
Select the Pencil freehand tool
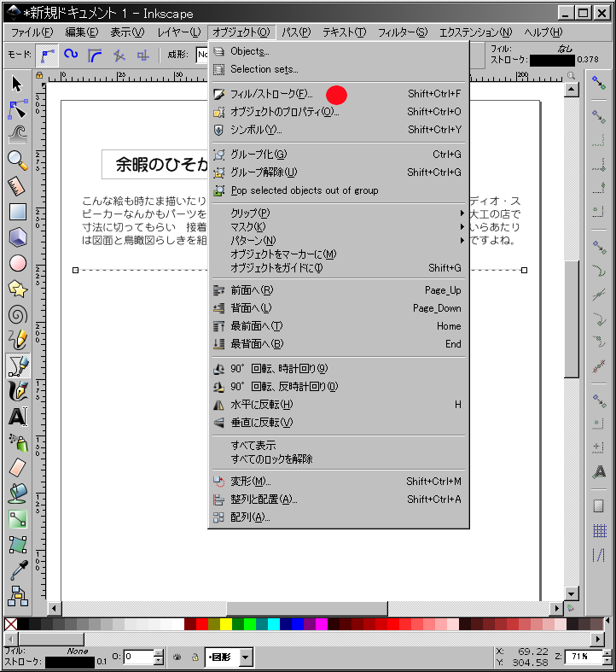(x=17, y=340)
